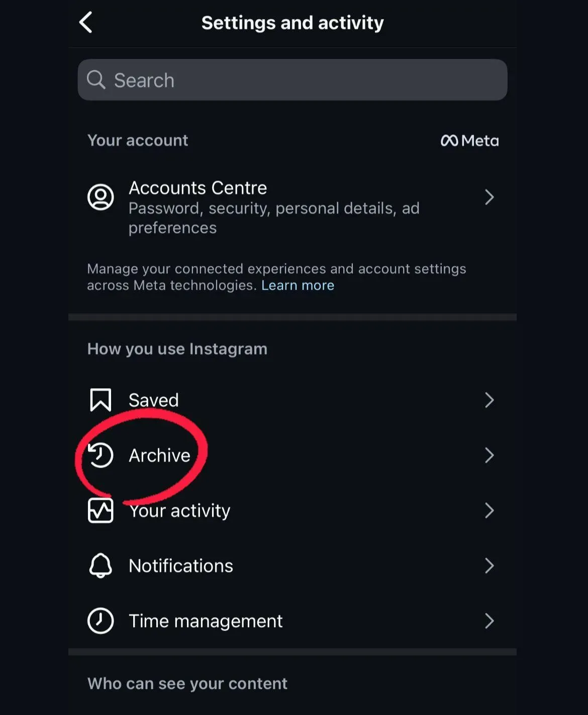Tap the Accounts Centre profile icon
The width and height of the screenshot is (588, 715).
101,197
